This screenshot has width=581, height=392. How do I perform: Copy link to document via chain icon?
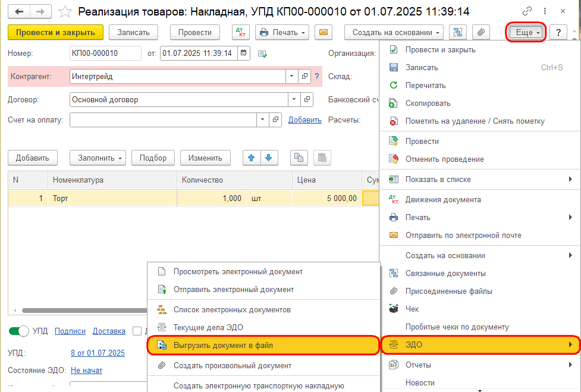coord(527,11)
